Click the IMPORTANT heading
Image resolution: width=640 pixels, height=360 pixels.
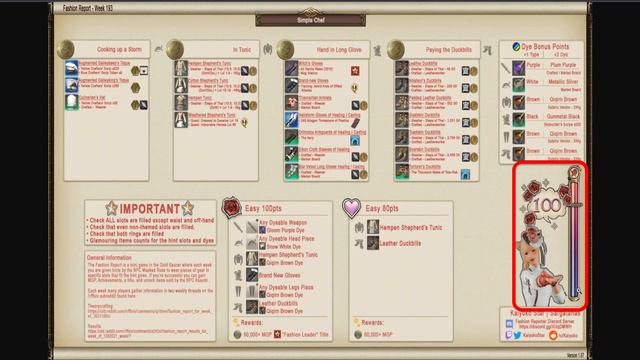[x=149, y=209]
